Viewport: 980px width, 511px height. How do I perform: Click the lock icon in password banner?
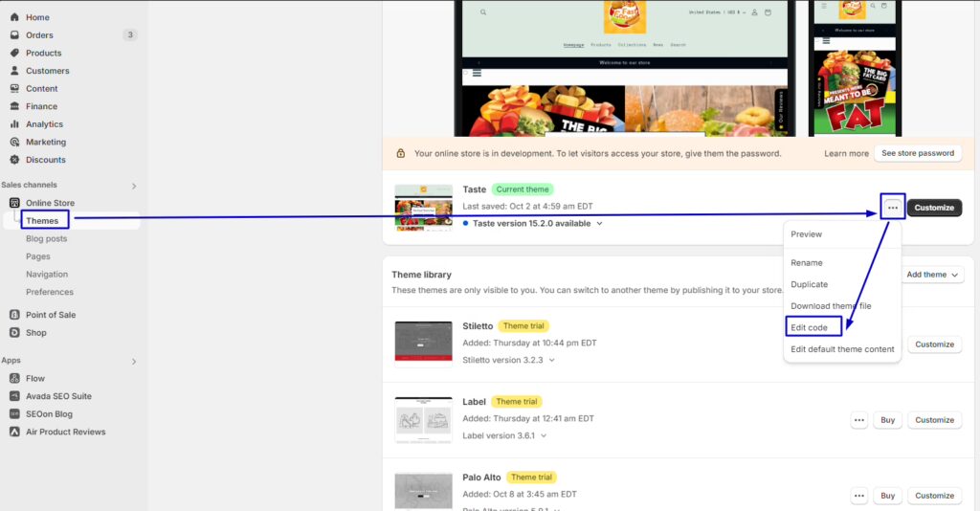[x=401, y=154]
